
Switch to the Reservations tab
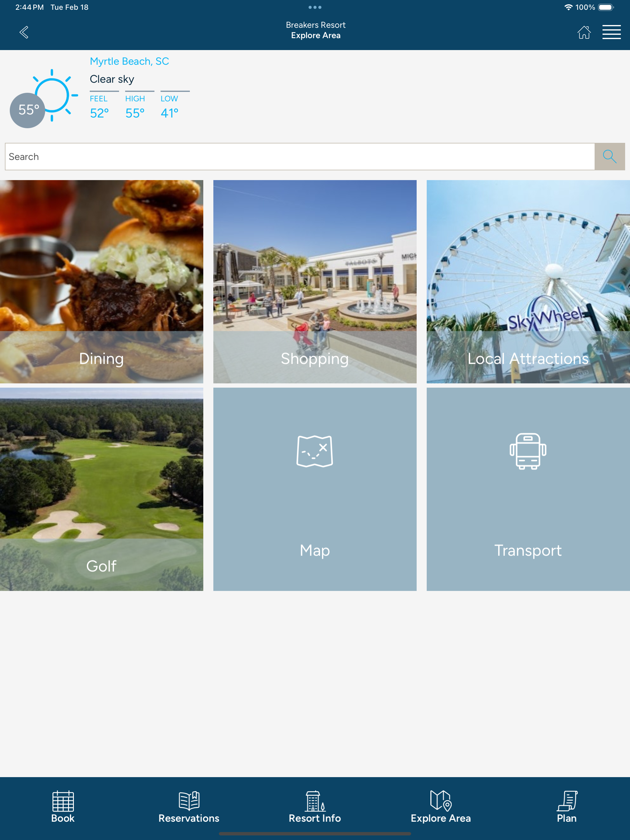point(189,807)
